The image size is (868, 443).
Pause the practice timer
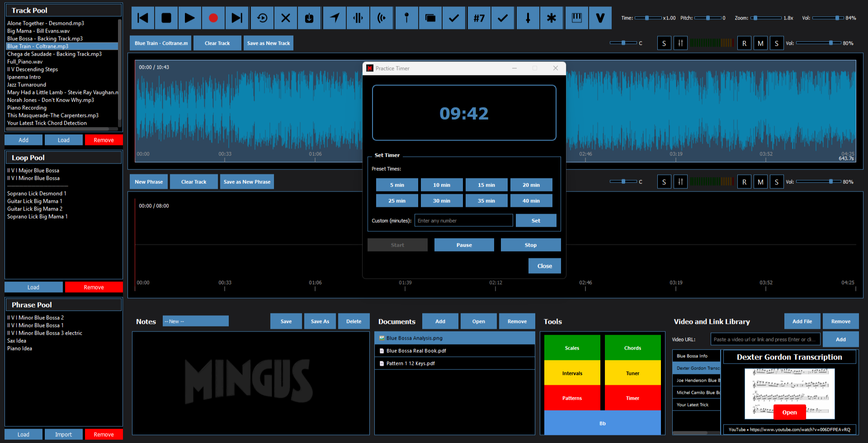point(464,245)
